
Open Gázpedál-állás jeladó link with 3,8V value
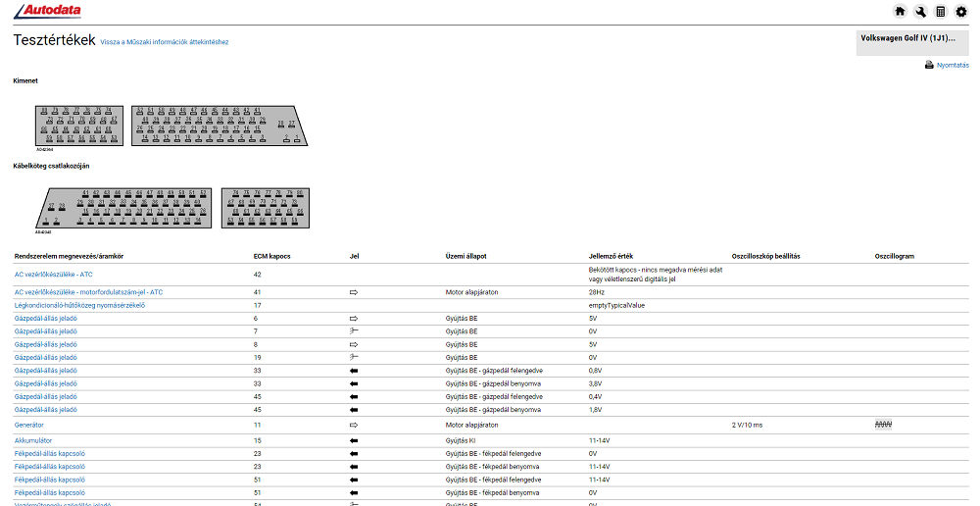click(46, 383)
